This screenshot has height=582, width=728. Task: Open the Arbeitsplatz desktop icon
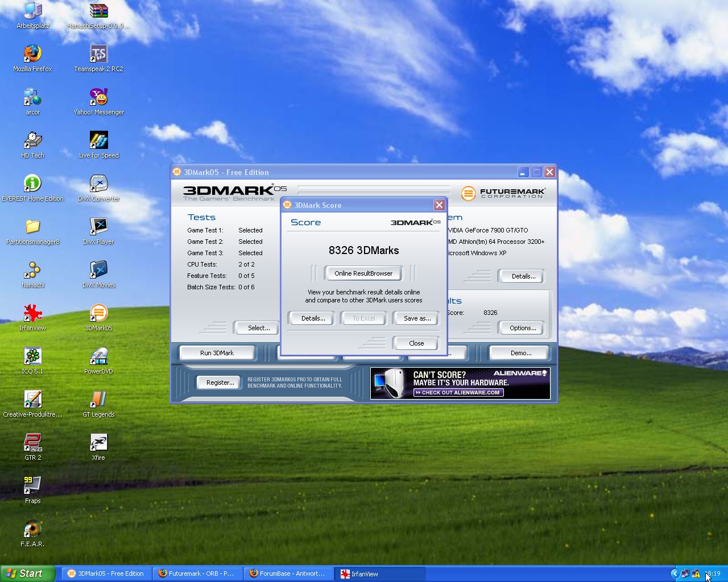[x=32, y=15]
